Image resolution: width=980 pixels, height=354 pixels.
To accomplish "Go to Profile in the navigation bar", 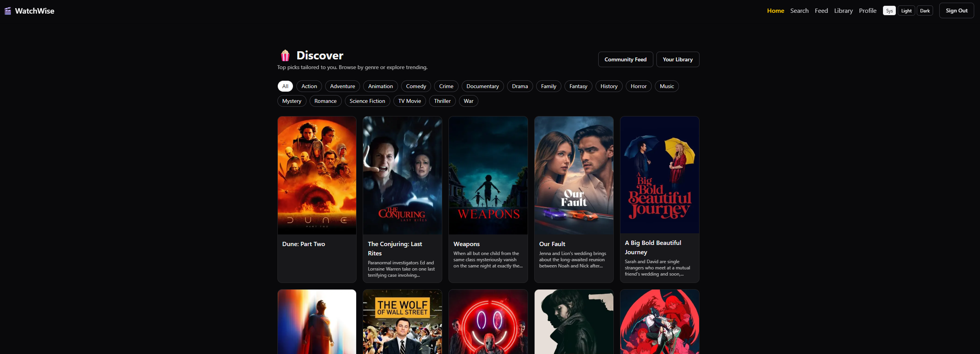I will 867,11.
